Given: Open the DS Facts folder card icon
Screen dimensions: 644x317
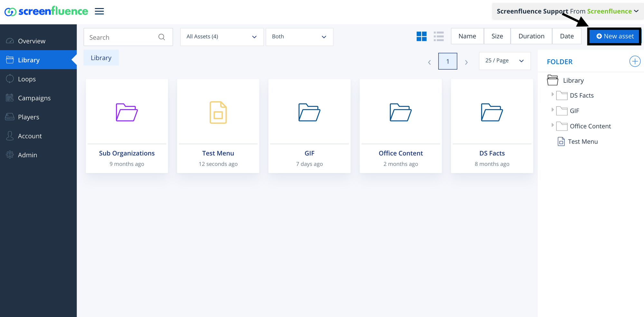Looking at the screenshot, I should click(x=492, y=112).
